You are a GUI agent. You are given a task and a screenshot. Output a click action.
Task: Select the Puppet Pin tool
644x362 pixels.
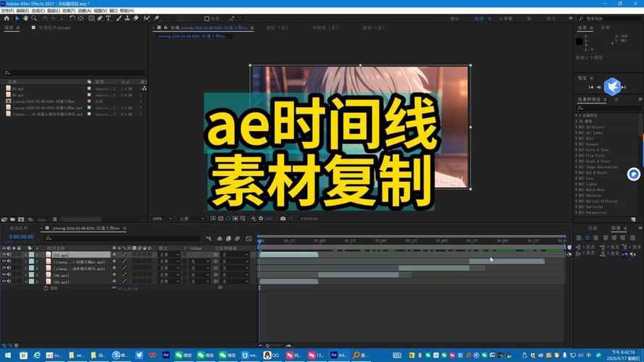click(x=156, y=18)
